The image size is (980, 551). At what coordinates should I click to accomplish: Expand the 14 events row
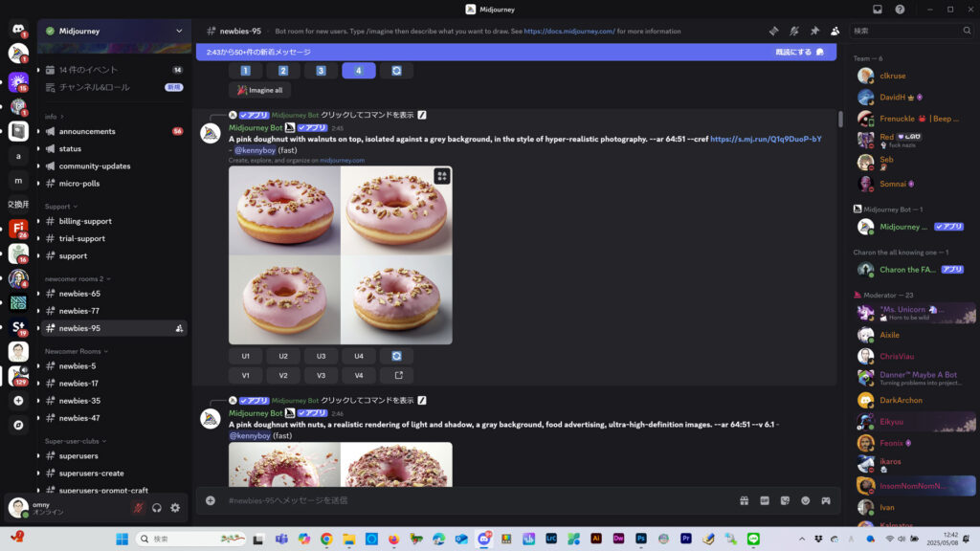pyautogui.click(x=115, y=70)
